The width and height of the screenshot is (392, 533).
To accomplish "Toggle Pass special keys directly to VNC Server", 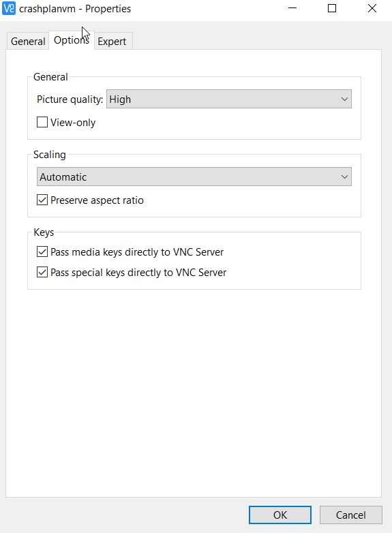I will 42,272.
